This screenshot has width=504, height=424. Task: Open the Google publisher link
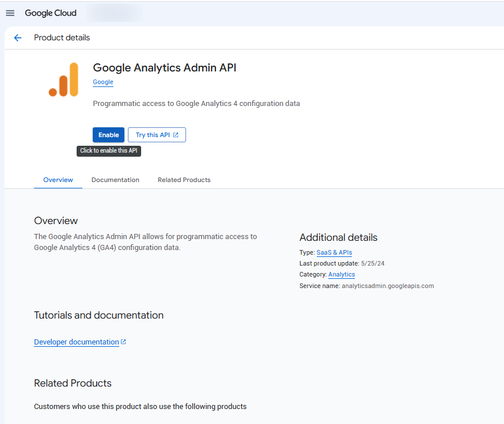103,82
